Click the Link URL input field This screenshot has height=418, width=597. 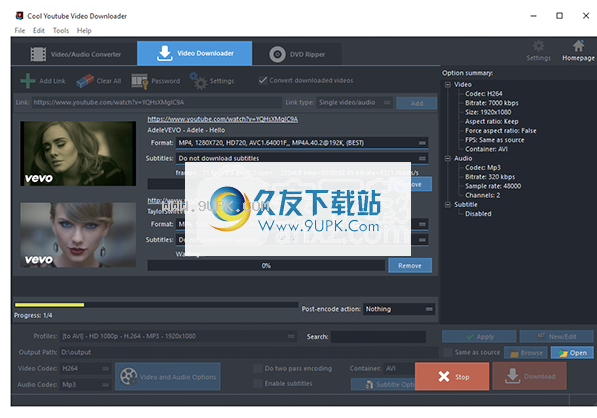157,102
